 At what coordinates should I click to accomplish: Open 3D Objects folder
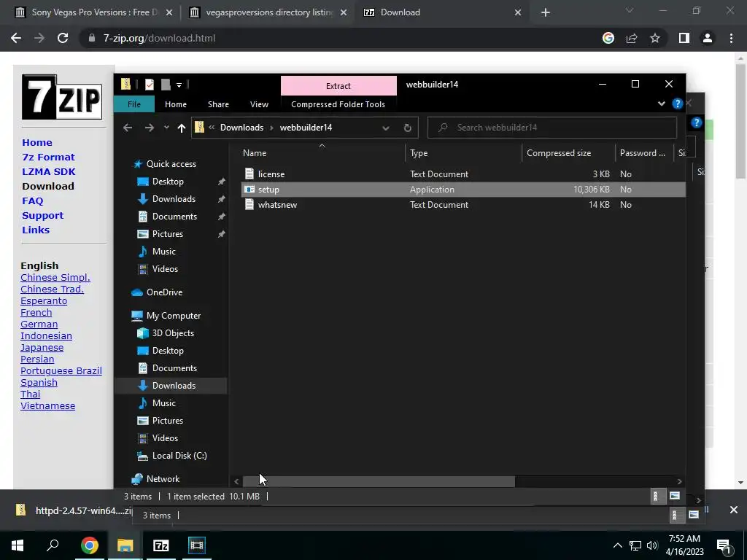(173, 333)
